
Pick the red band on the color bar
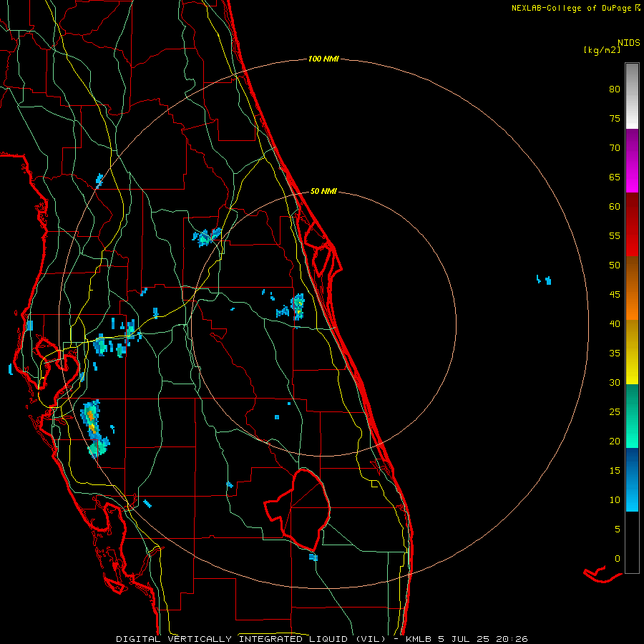pos(632,225)
